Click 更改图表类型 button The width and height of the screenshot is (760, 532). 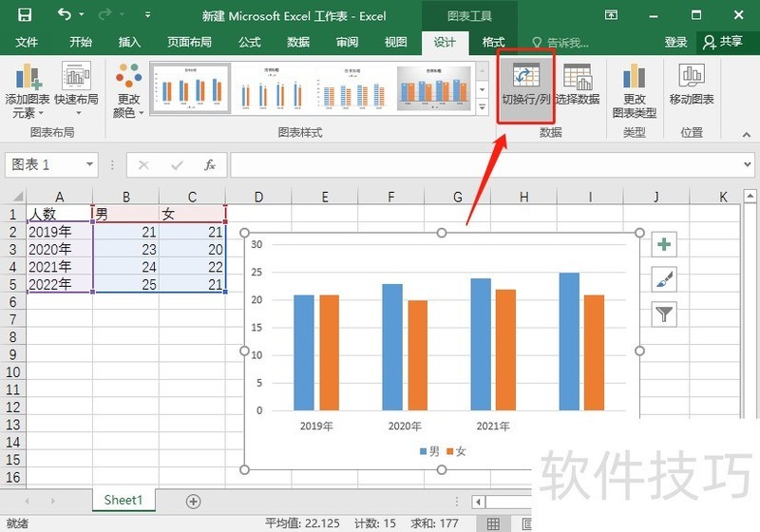pos(634,90)
